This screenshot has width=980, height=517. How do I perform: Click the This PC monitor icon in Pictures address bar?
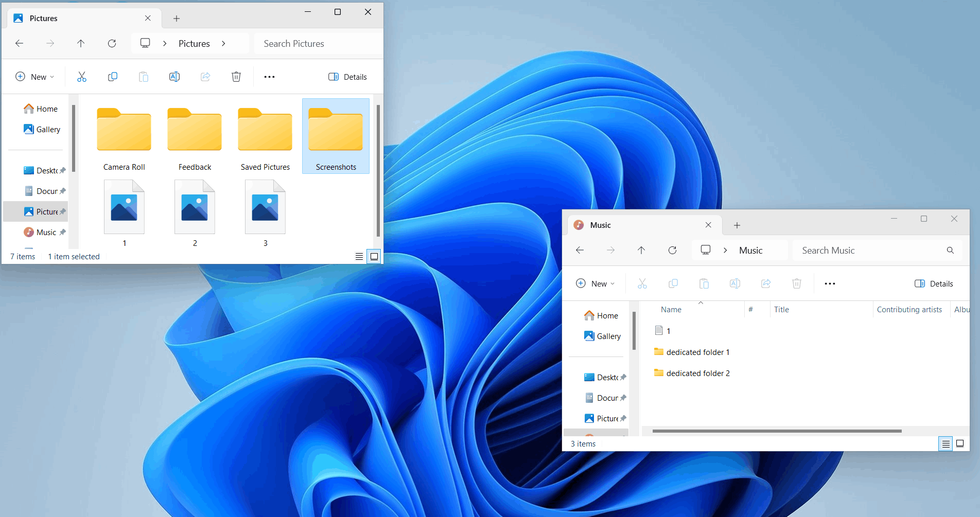click(145, 43)
